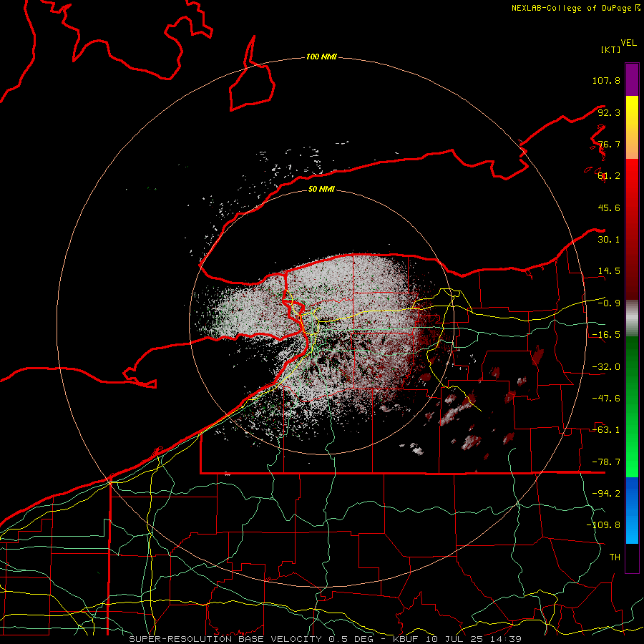Image resolution: width=644 pixels, height=644 pixels.
Task: Click the 100 NMI range ring label
Action: coord(321,57)
